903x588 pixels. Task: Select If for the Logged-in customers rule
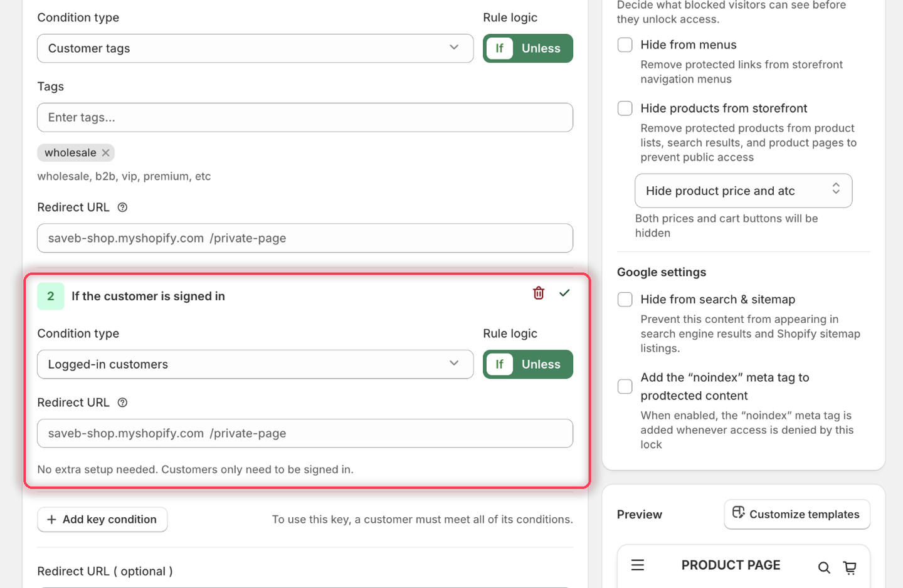click(x=500, y=364)
